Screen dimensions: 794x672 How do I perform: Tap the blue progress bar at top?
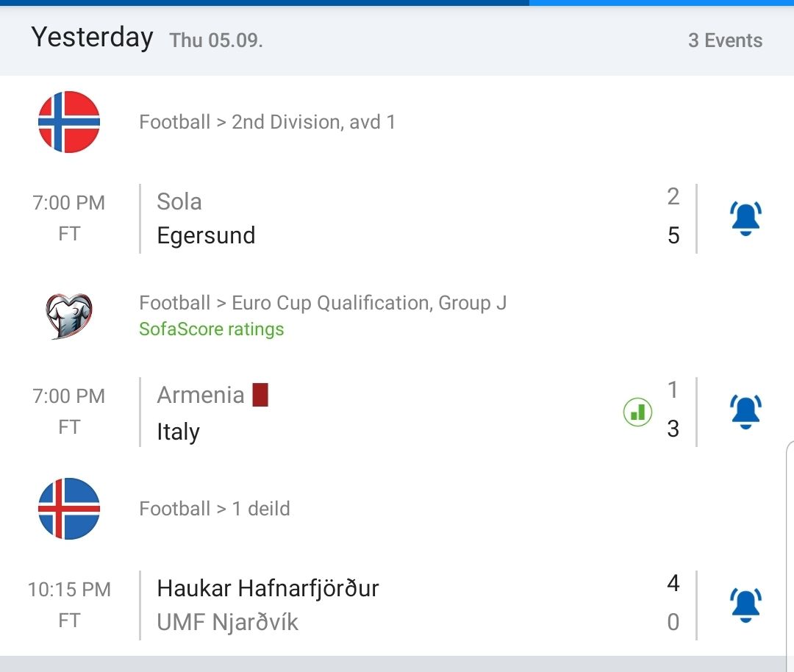click(265, 2)
